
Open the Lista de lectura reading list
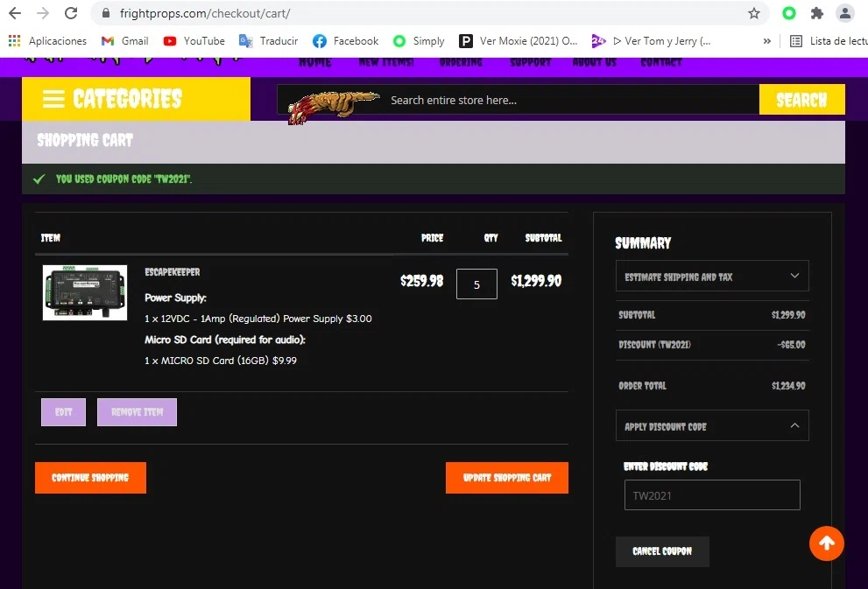(x=829, y=41)
